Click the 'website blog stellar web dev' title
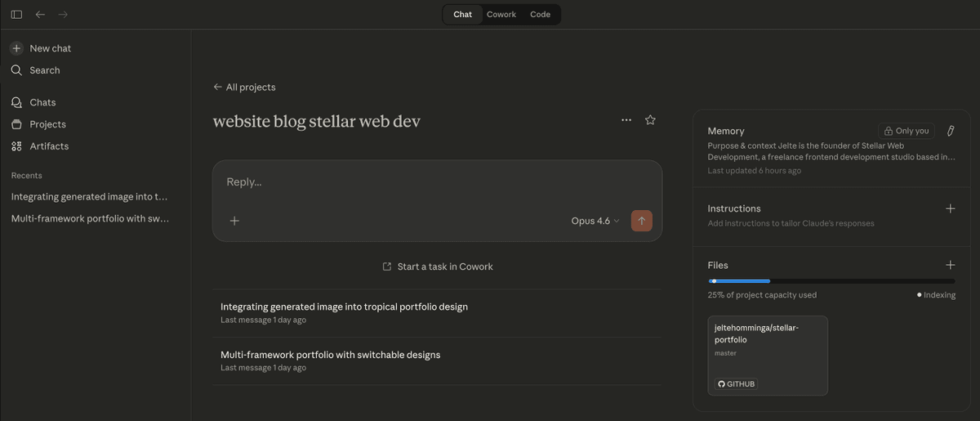This screenshot has height=421, width=980. point(317,121)
